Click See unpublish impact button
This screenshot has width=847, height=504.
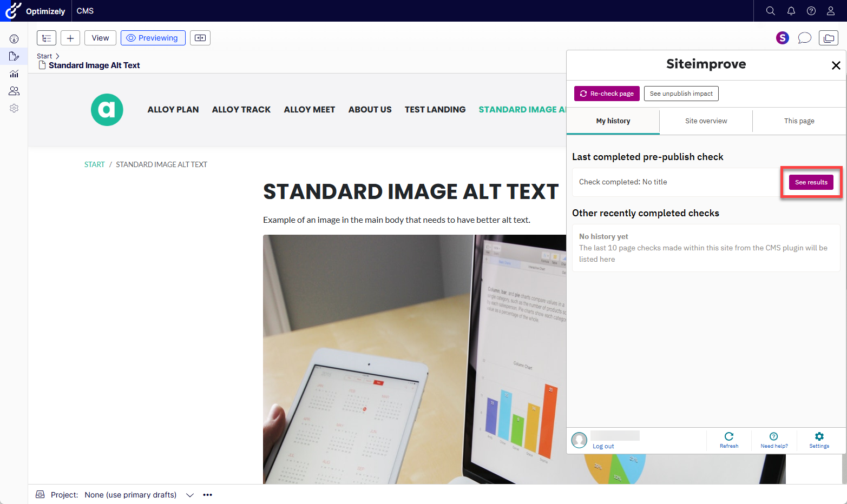click(681, 94)
